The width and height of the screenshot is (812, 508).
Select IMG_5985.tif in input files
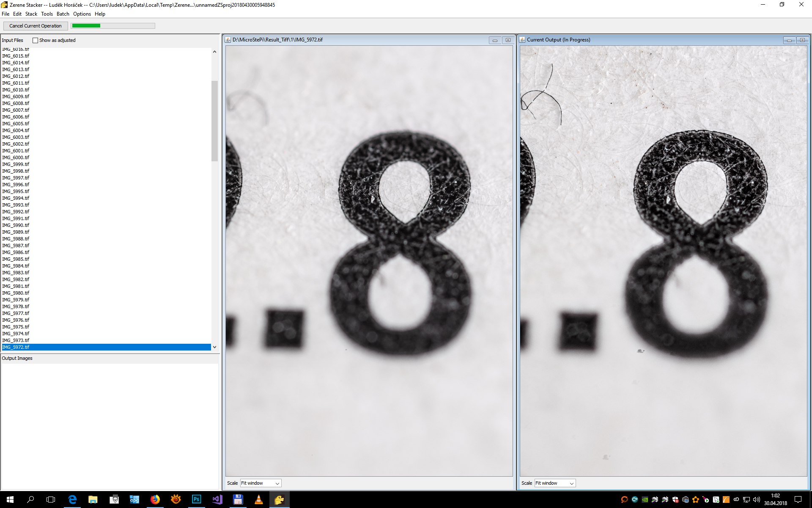point(16,259)
